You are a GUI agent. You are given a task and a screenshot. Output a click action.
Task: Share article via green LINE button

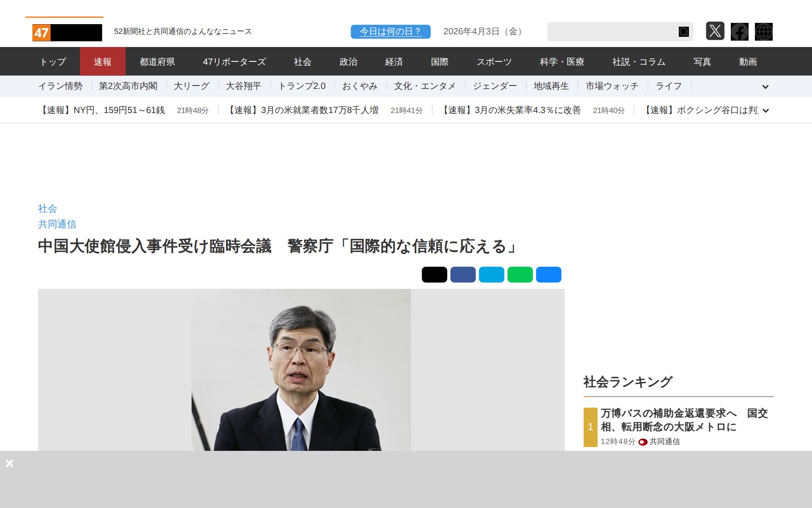coord(520,274)
